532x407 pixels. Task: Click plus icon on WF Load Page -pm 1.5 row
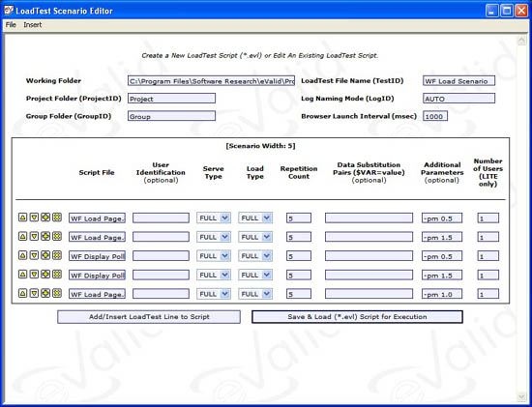click(x=45, y=237)
